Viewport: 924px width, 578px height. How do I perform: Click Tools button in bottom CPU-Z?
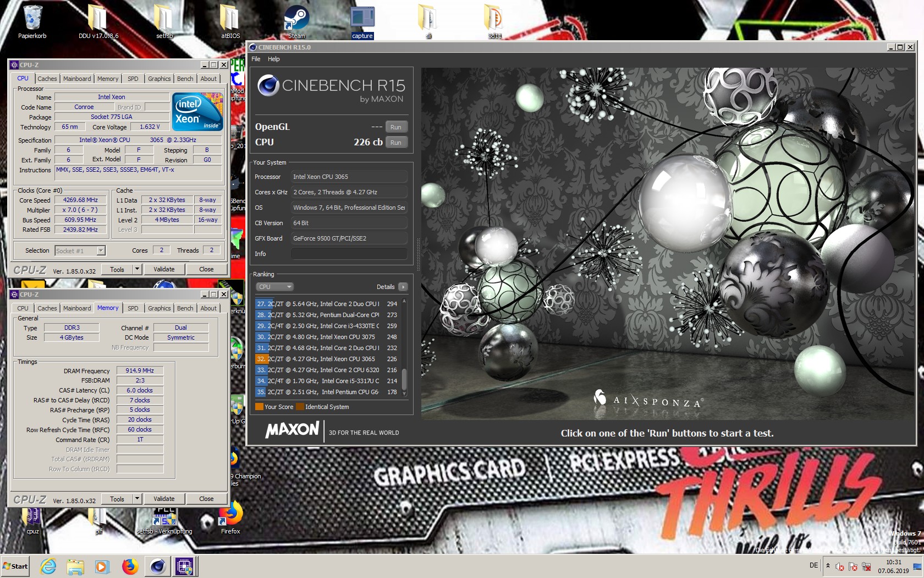pyautogui.click(x=117, y=499)
